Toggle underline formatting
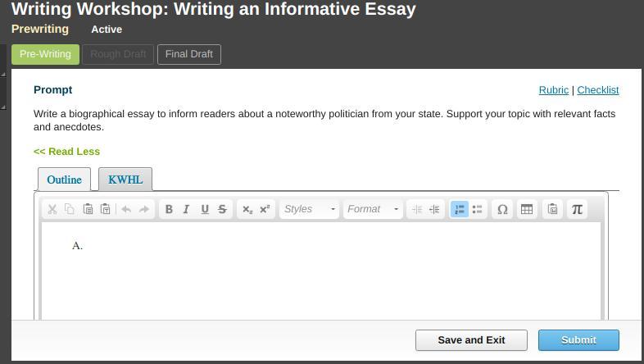Image resolution: width=644 pixels, height=364 pixels. [205, 209]
